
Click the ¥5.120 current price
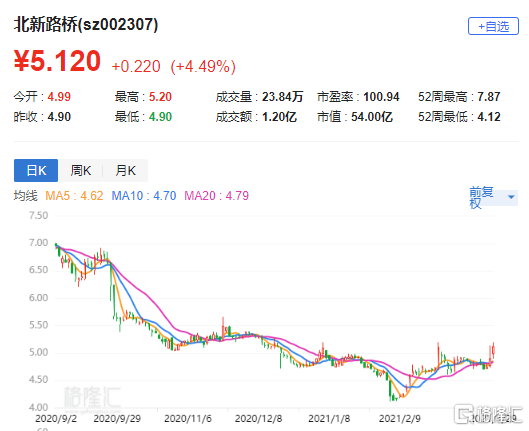click(57, 61)
